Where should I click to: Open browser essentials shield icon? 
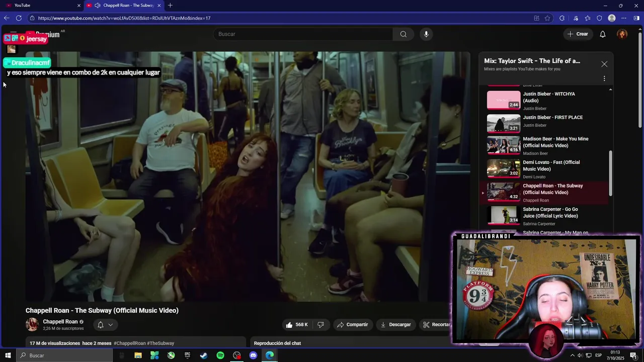tap(599, 18)
